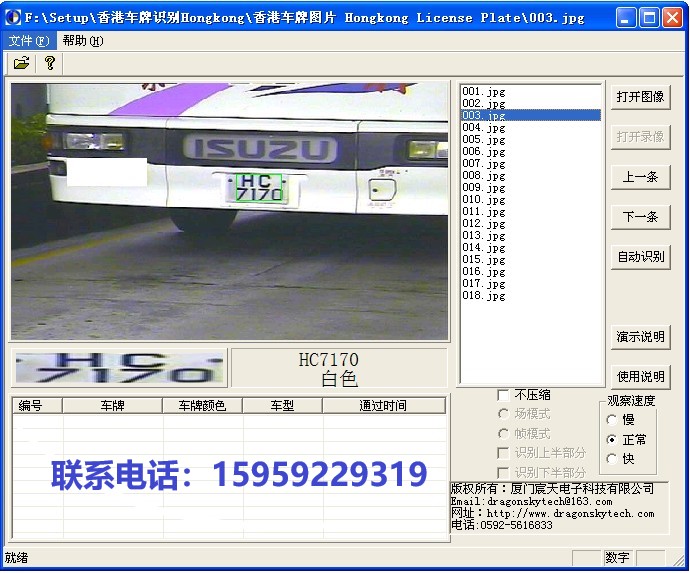Screen dimensions: 690x573
Task: Click the green-boxed plate in the bus image
Action: click(x=259, y=187)
